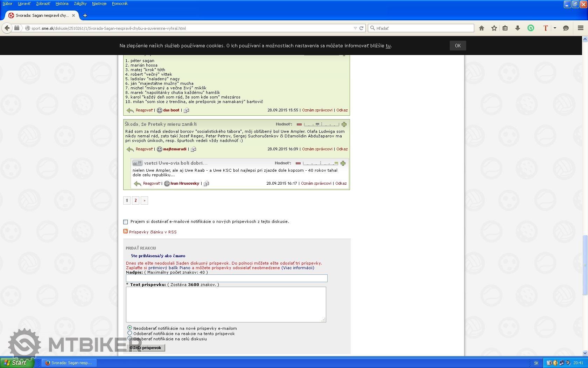Click the Nadpis title input field
Image resolution: width=588 pixels, height=368 pixels.
tap(226, 278)
